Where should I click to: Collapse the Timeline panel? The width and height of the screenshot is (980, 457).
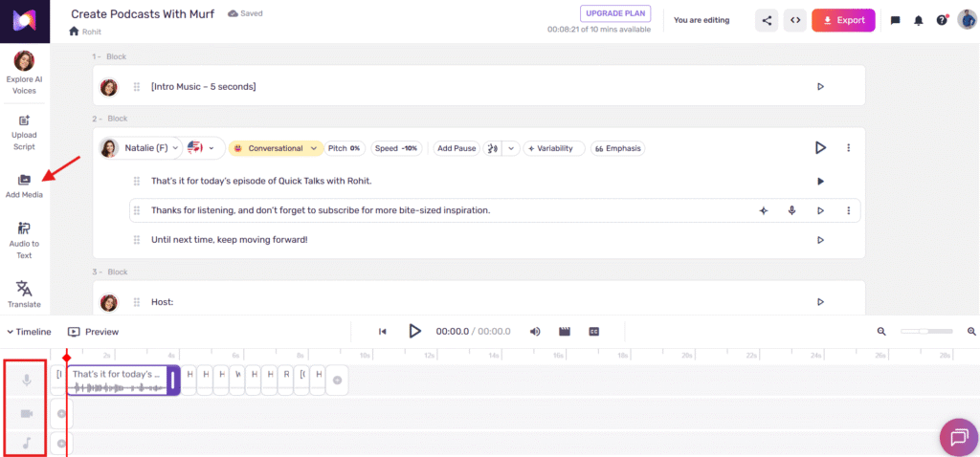coord(29,332)
